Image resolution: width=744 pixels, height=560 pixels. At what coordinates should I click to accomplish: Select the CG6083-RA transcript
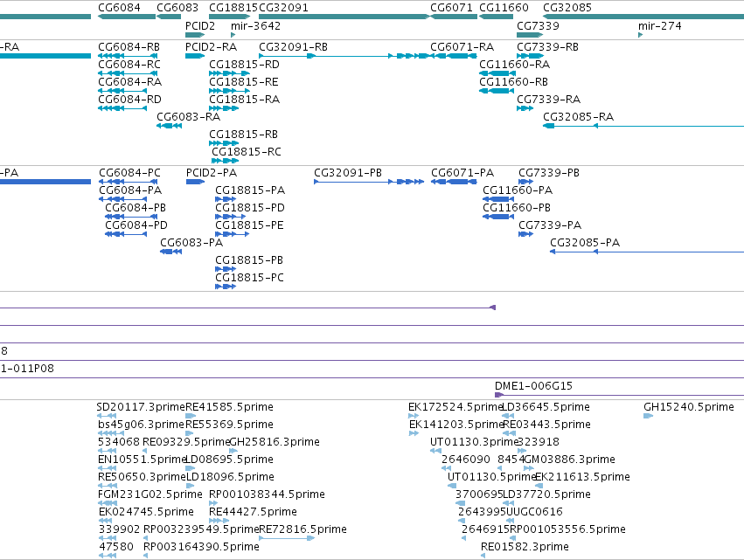(188, 117)
